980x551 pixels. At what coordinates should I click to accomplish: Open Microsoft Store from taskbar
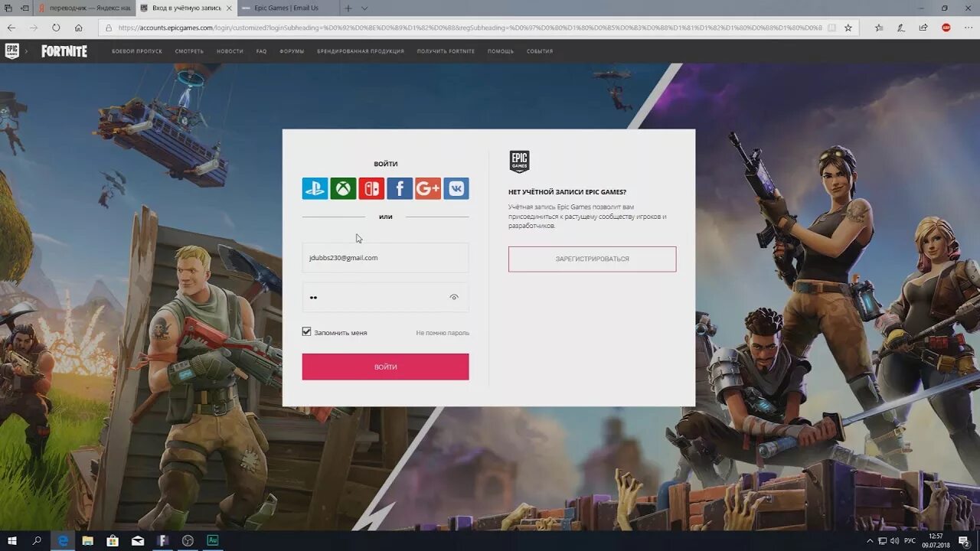point(113,540)
